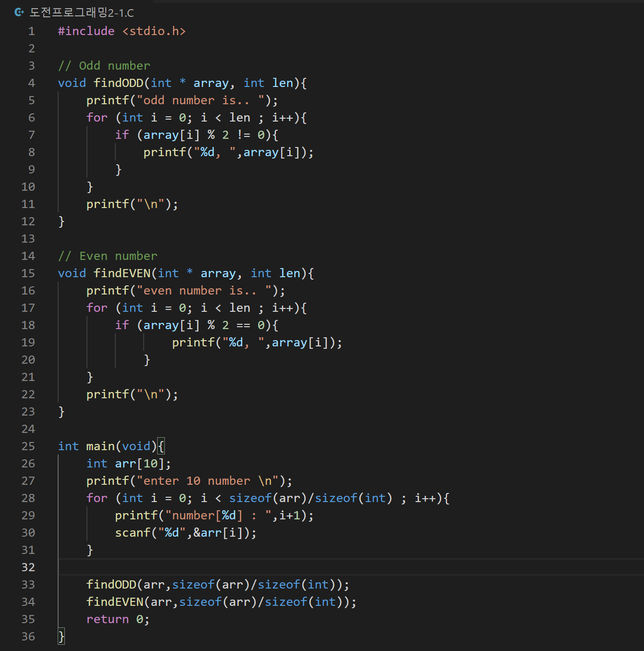644x651 pixels.
Task: Click 'sizeof(arr)' on line 28
Action: point(268,498)
